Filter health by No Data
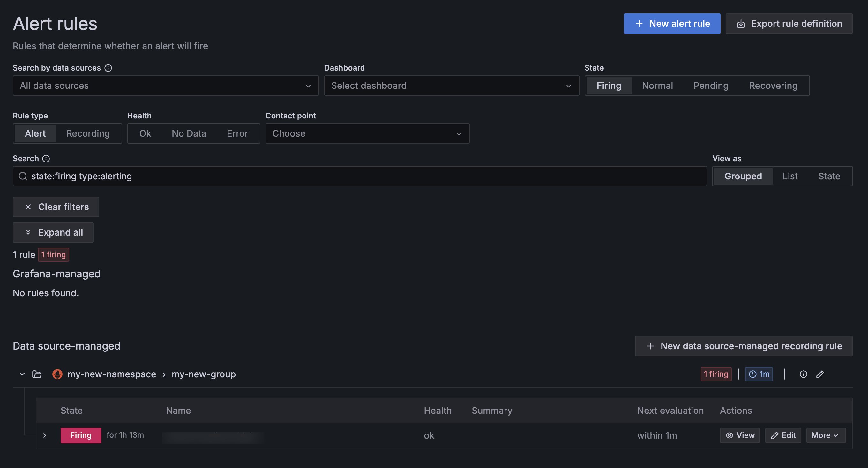The image size is (868, 468). (x=189, y=133)
